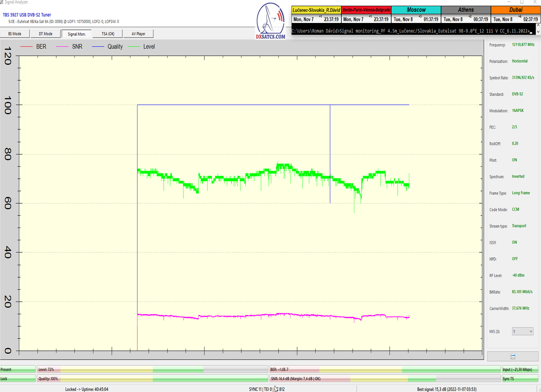
Task: Click the AV Player button
Action: [x=139, y=34]
